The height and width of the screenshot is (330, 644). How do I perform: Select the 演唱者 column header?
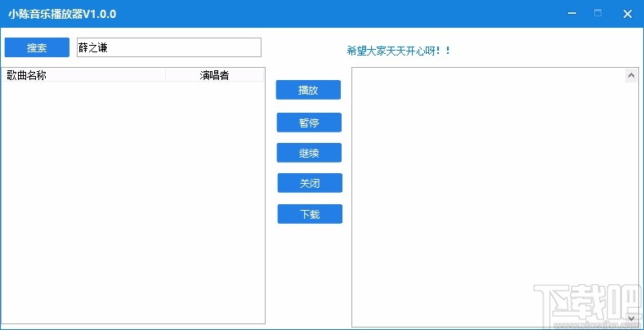[x=214, y=75]
